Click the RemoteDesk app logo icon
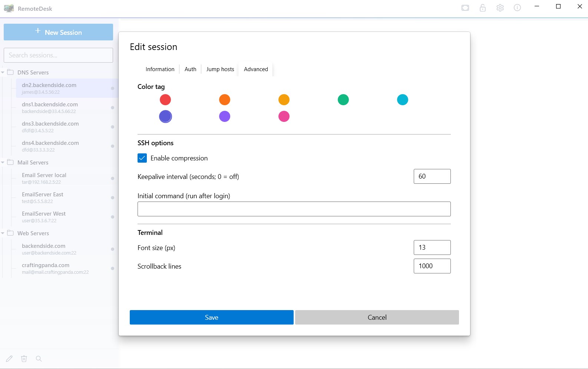Image resolution: width=588 pixels, height=369 pixels. pos(9,9)
